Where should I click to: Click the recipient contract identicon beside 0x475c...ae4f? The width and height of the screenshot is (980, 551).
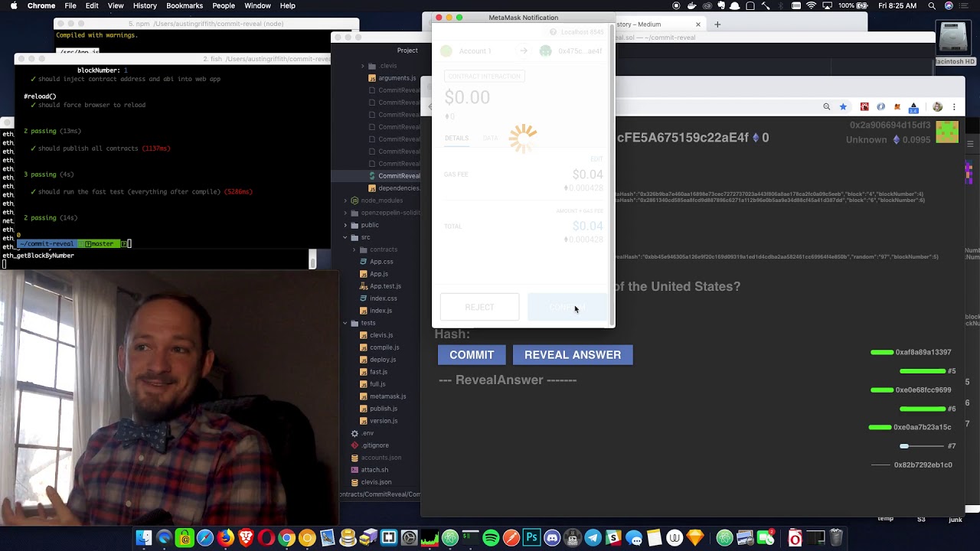point(546,51)
